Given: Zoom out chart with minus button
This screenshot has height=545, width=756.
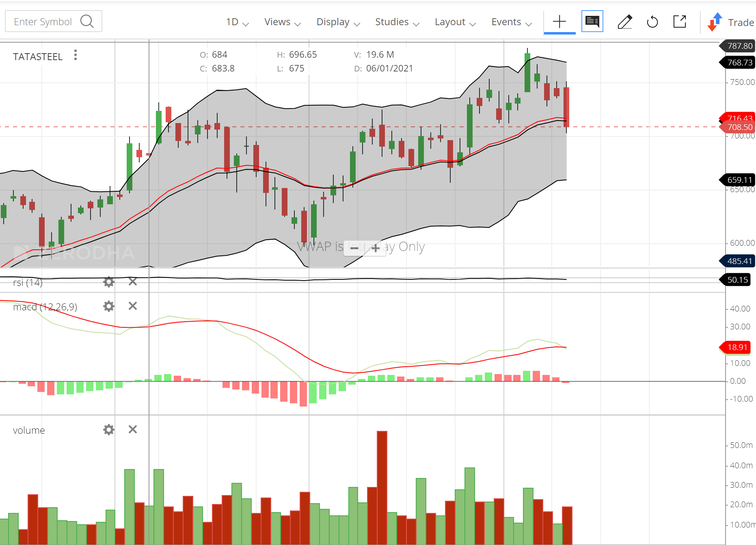Looking at the screenshot, I should (x=354, y=248).
